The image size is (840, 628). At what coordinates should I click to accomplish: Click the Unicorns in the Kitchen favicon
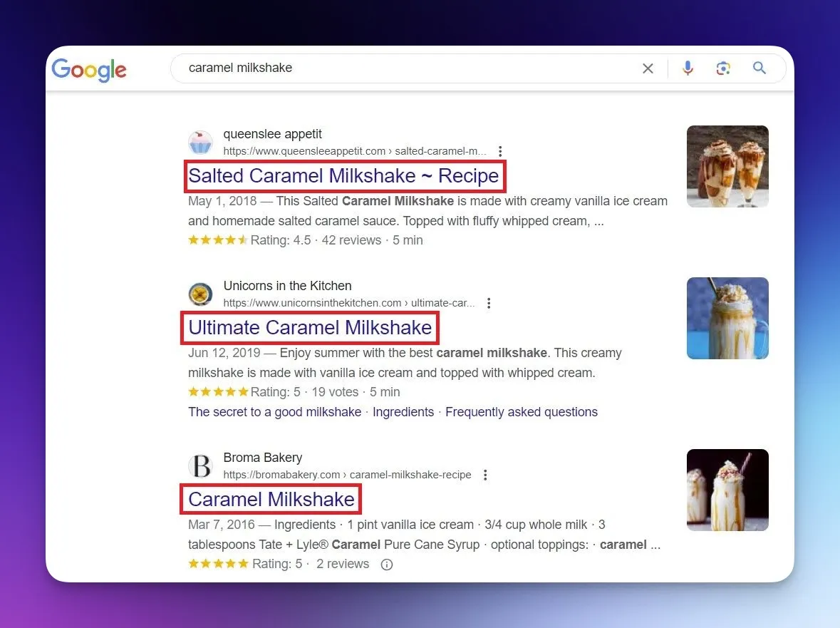[x=200, y=294]
